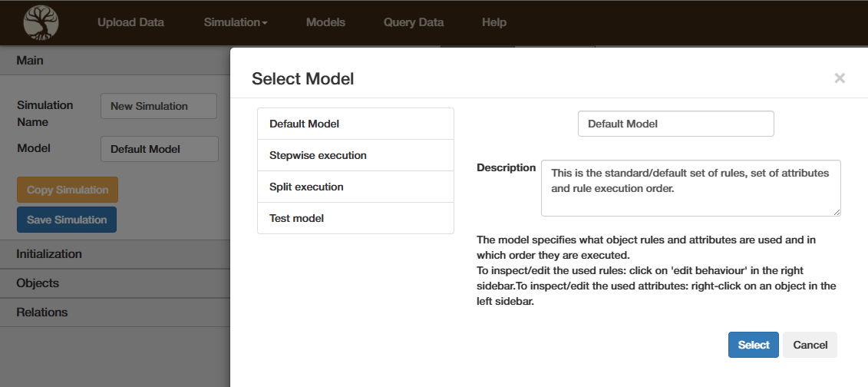Expand the Objects section
868x387 pixels.
38,283
